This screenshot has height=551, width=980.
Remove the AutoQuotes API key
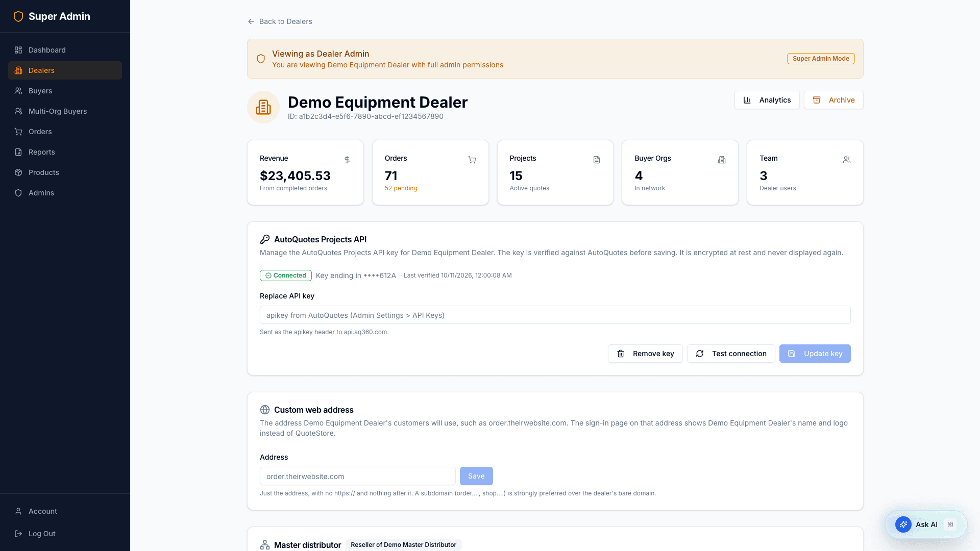coord(645,354)
